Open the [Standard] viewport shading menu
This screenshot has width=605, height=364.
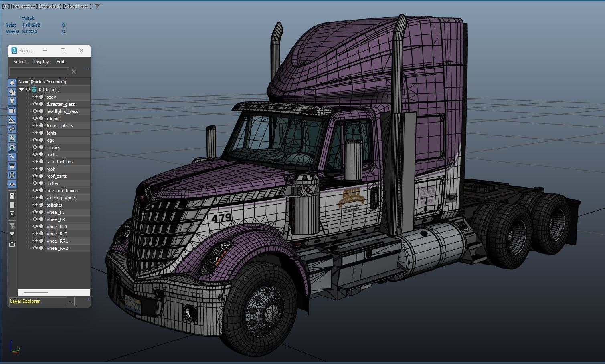(50, 6)
